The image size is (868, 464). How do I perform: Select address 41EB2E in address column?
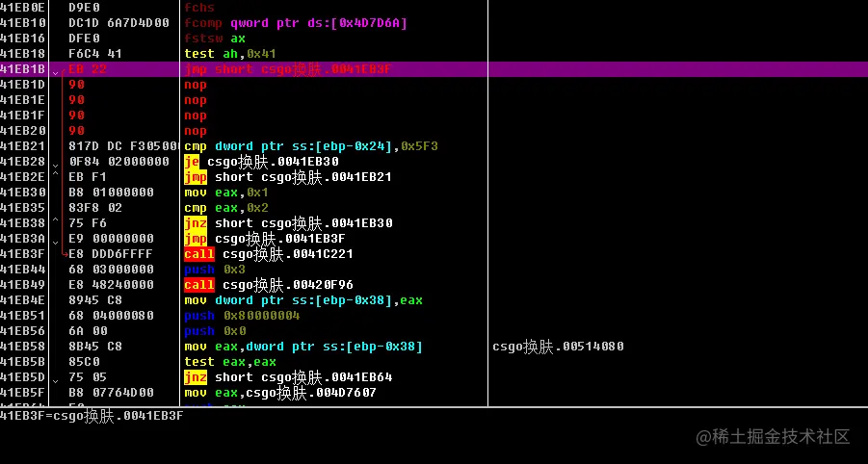(x=23, y=177)
